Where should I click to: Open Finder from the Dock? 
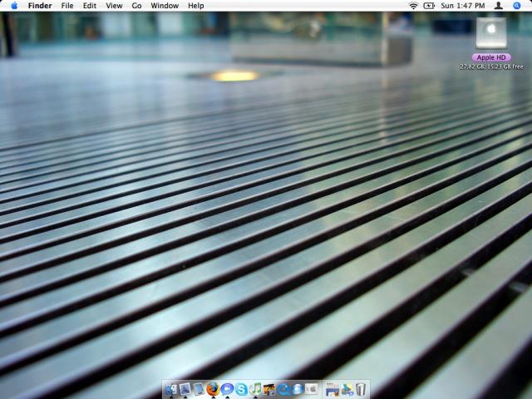pyautogui.click(x=171, y=389)
